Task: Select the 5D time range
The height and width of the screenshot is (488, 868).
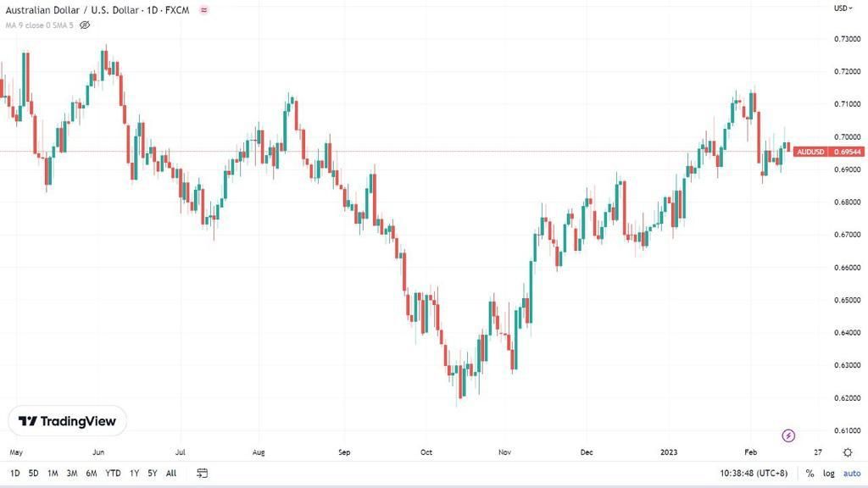Action: 33,473
